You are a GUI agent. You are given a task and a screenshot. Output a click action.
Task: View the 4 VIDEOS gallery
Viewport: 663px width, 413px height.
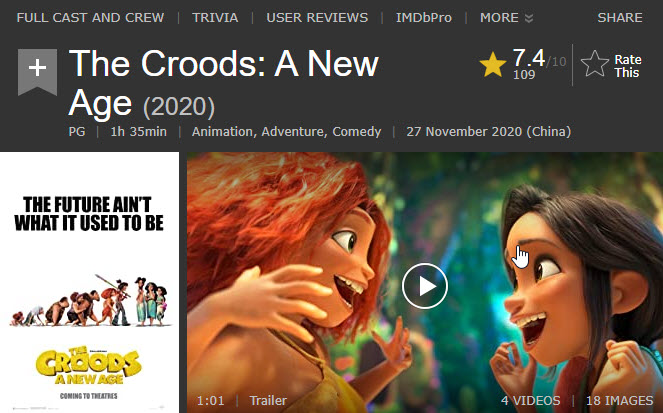(x=531, y=400)
